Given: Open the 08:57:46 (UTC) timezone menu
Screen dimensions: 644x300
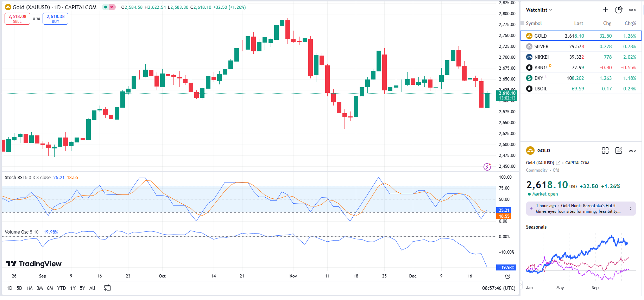Looking at the screenshot, I should 498,288.
